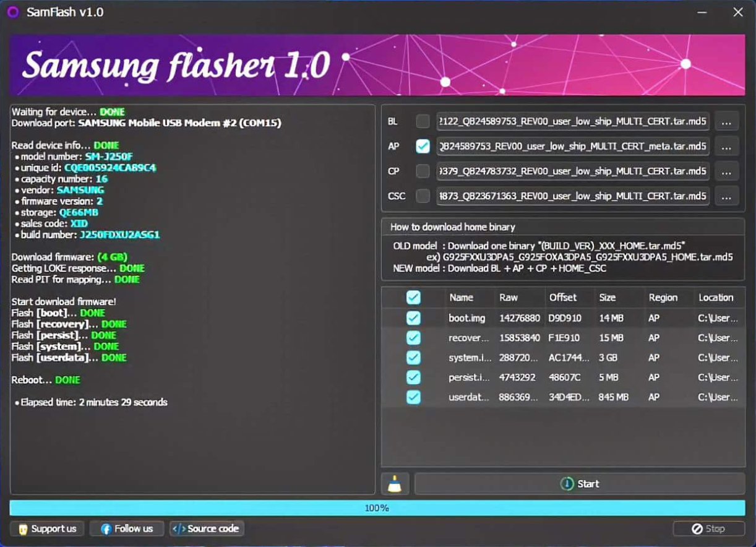This screenshot has width=756, height=547.
Task: Click the SamFlash purple app icon
Action: tap(13, 12)
